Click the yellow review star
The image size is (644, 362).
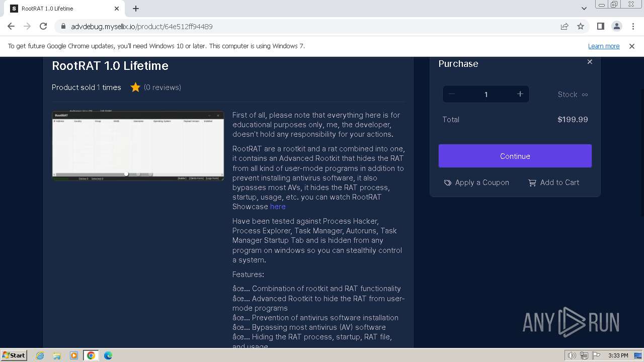pos(135,87)
